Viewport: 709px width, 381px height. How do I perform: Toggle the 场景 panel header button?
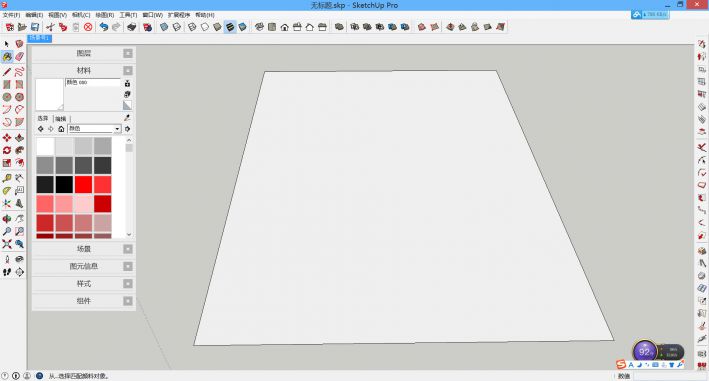(x=128, y=249)
